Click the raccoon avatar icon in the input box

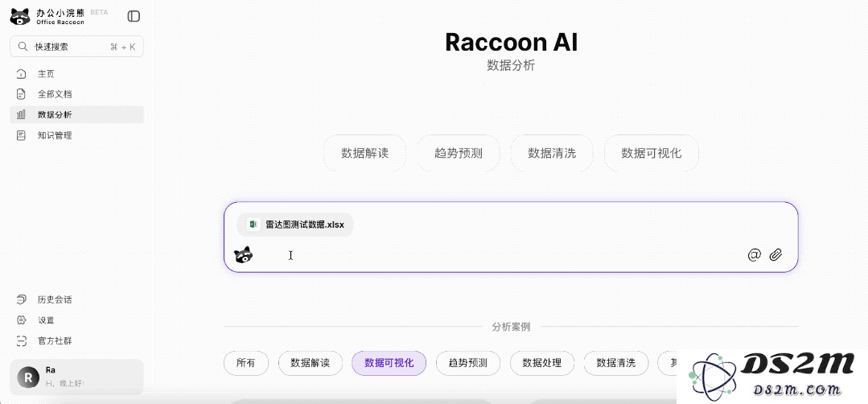click(x=243, y=254)
